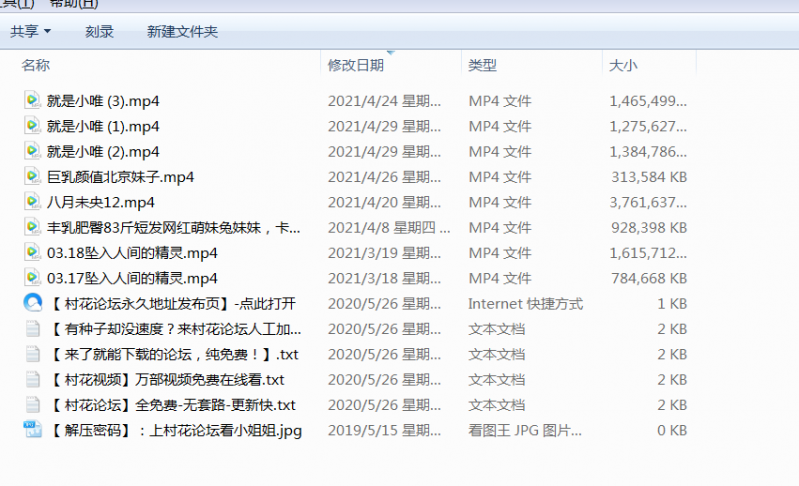Click the Internet shortcut icon for 村花论坛永久地址发布页

(x=33, y=303)
